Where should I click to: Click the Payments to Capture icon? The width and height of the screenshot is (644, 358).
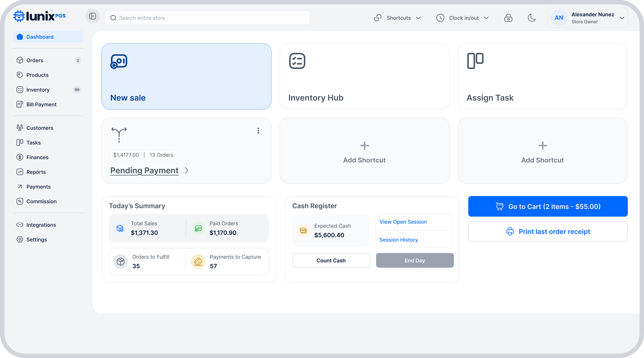tap(198, 261)
